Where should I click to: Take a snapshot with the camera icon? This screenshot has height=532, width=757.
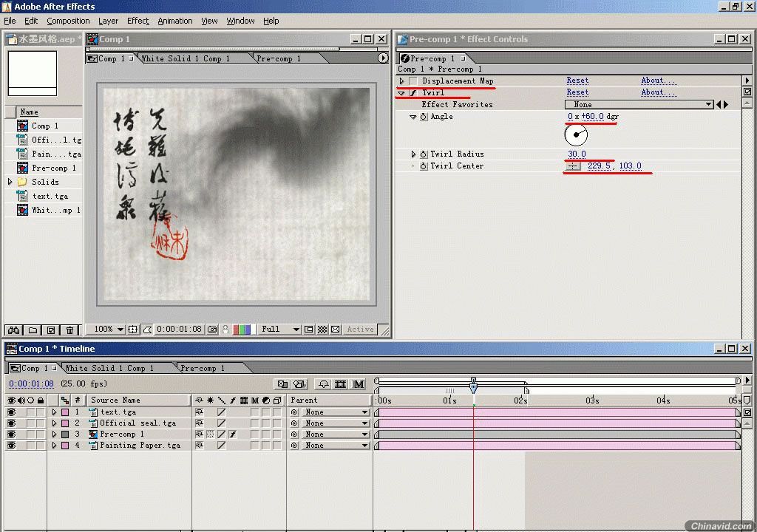click(212, 330)
